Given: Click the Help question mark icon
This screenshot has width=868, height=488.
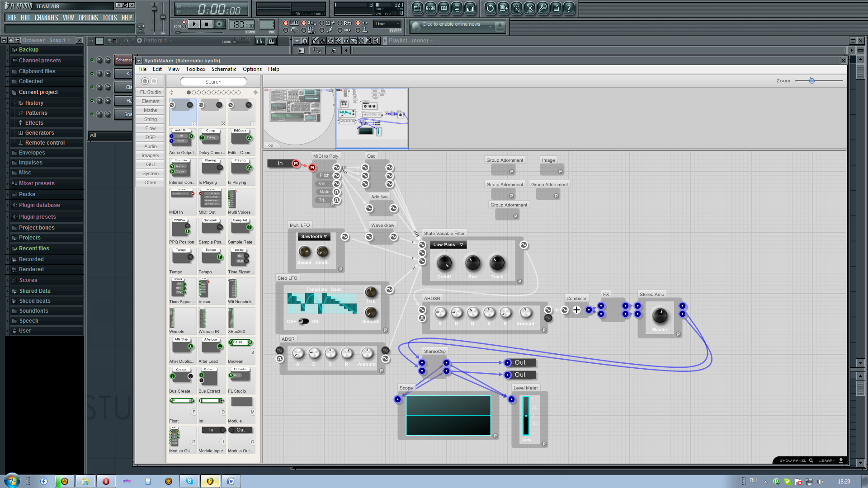Looking at the screenshot, I should pos(569,8).
